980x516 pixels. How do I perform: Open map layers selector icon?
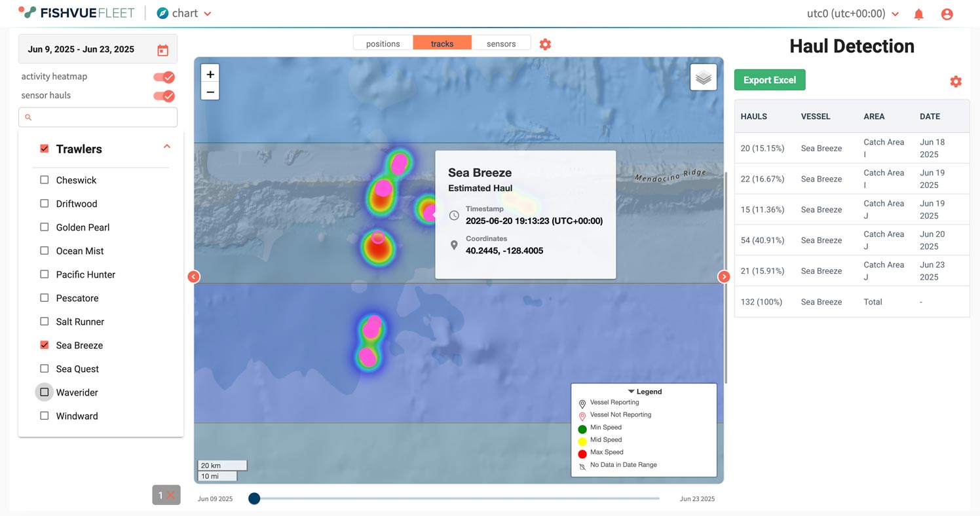[703, 77]
